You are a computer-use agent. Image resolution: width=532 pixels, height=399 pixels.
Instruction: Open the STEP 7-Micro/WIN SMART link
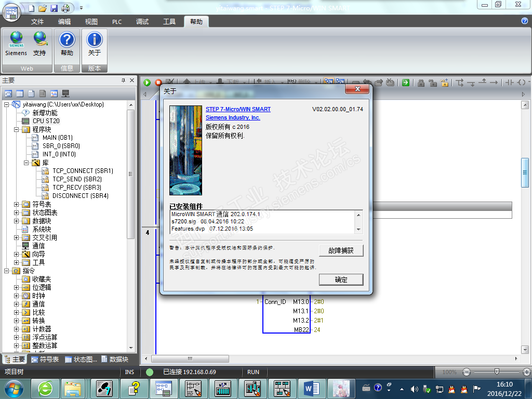click(x=238, y=109)
